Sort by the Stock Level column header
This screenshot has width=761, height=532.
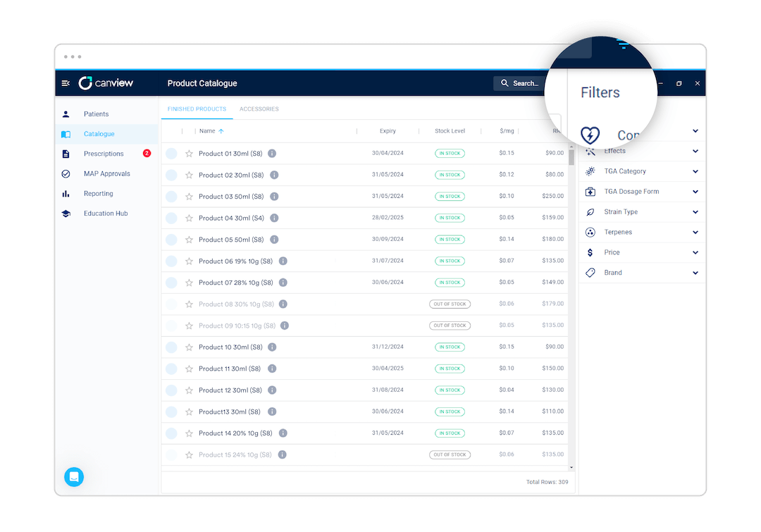[x=450, y=131]
